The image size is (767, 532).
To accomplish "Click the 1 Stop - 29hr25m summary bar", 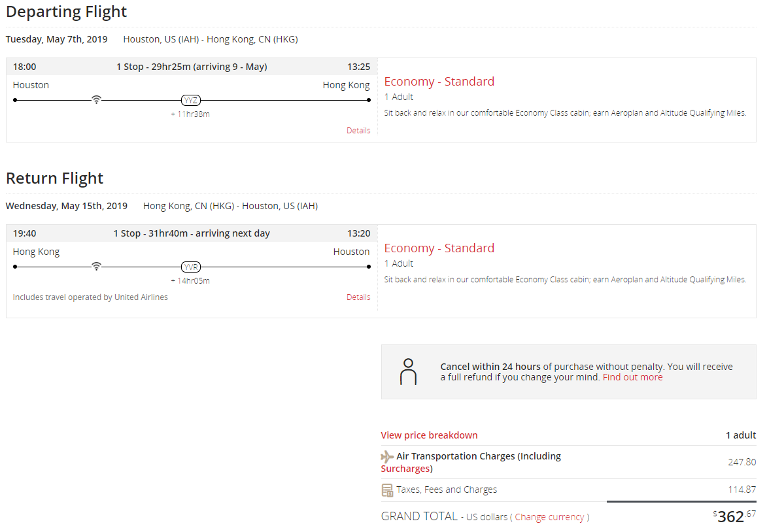I will tap(192, 67).
